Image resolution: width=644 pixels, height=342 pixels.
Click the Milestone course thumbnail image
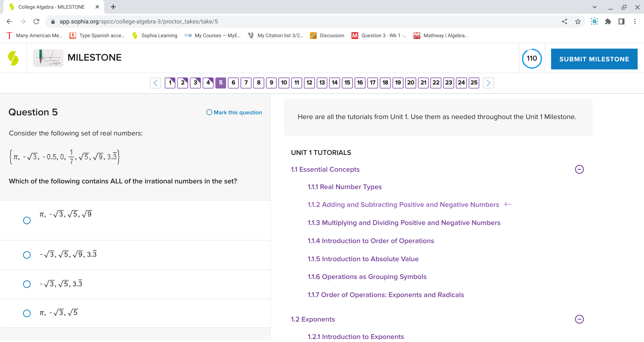pos(48,58)
